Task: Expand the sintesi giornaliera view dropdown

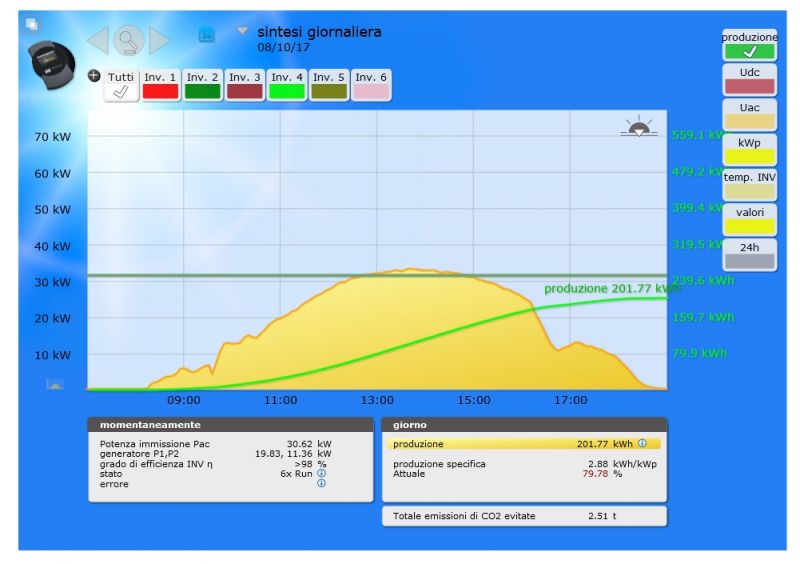Action: (242, 31)
